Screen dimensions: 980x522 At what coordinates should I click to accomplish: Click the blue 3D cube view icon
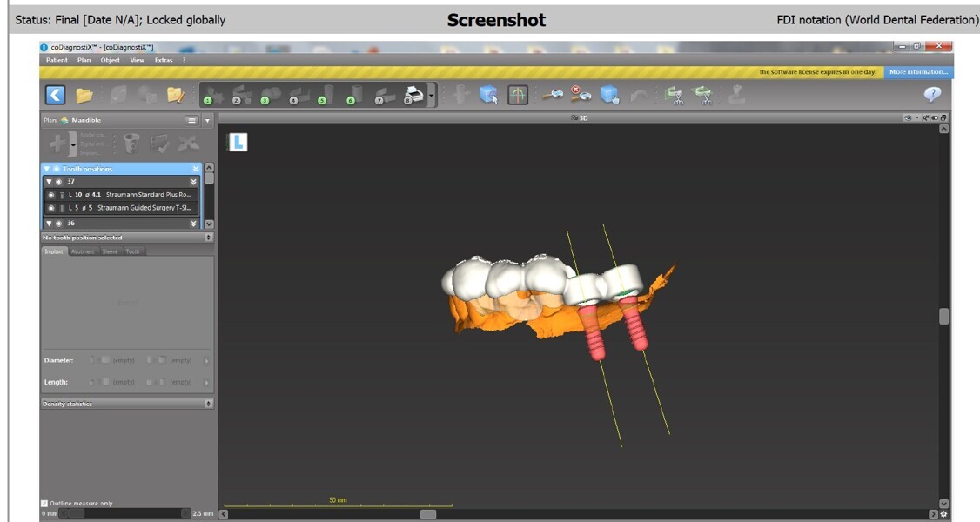[489, 95]
